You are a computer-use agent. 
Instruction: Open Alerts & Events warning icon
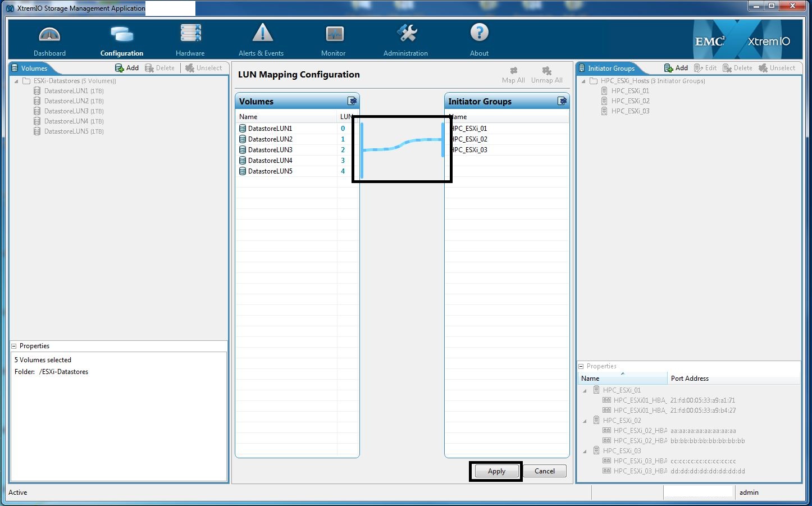coord(262,34)
